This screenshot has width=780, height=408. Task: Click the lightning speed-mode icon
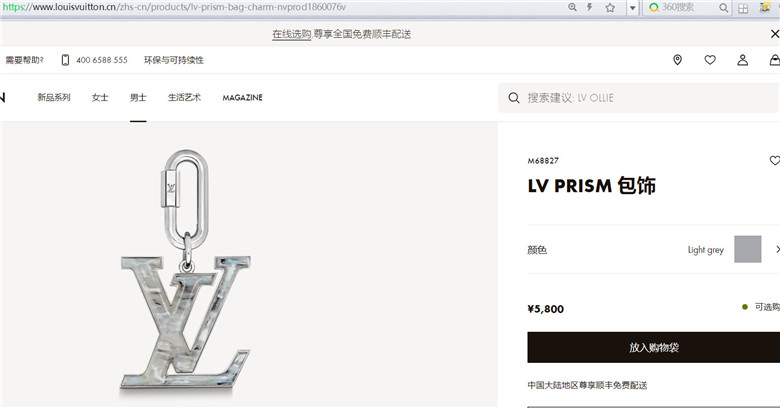click(x=590, y=7)
